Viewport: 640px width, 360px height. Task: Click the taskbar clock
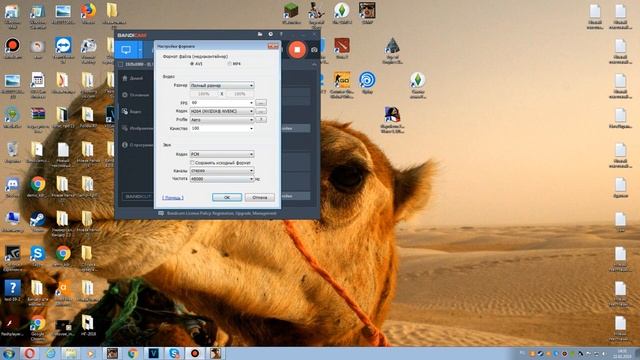click(x=622, y=353)
